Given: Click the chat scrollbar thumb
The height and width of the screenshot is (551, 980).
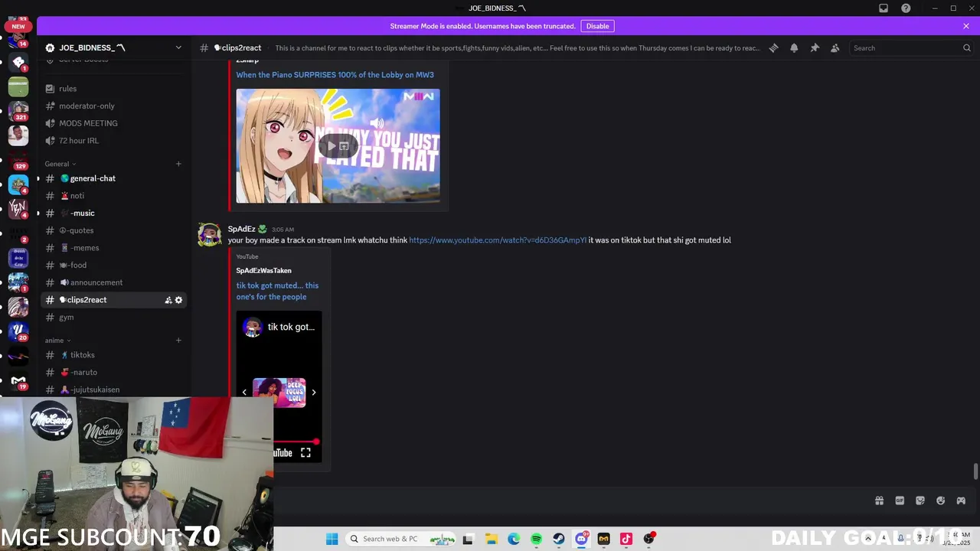Looking at the screenshot, I should (x=975, y=471).
